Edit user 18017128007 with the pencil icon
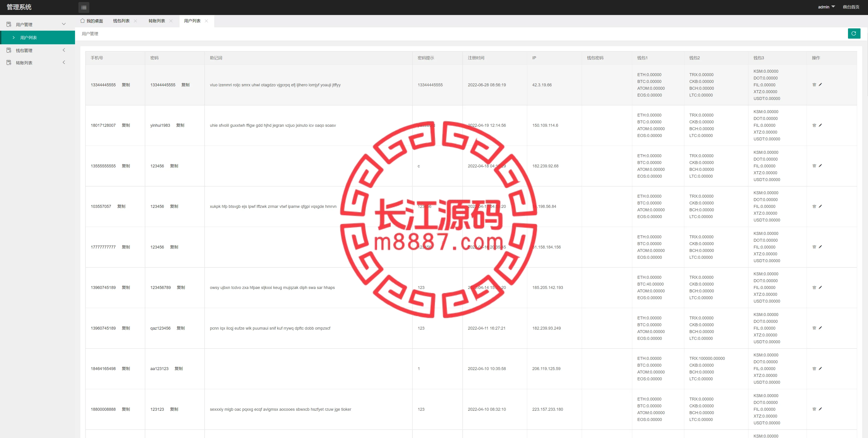 [820, 125]
